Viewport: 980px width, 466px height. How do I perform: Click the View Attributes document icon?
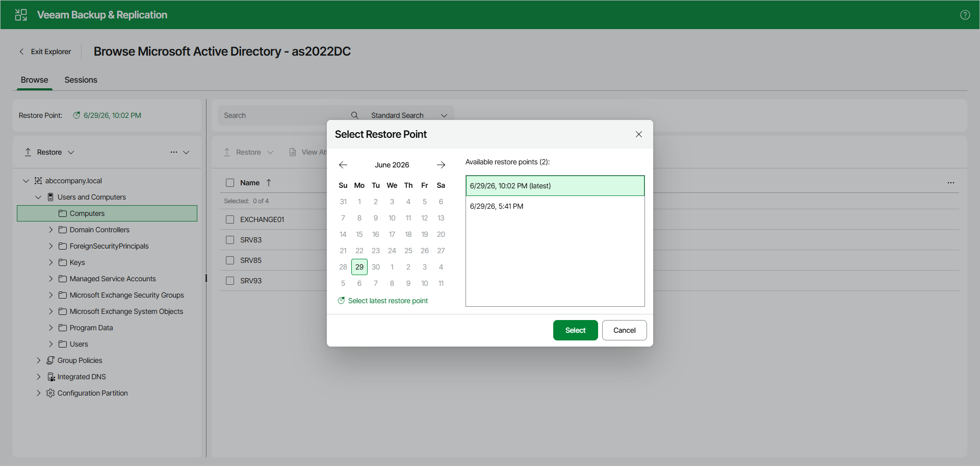(x=293, y=152)
